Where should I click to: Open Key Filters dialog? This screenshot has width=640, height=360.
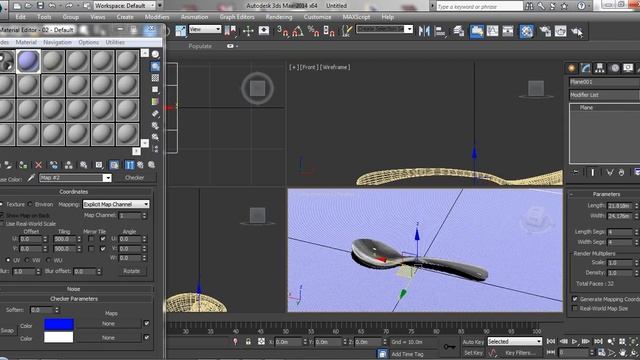pyautogui.click(x=520, y=352)
